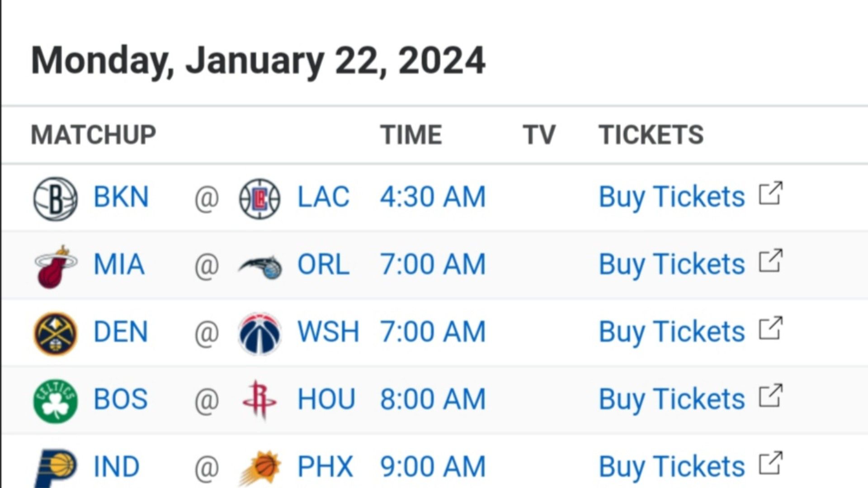Select the Orlando Magic logo

(260, 267)
